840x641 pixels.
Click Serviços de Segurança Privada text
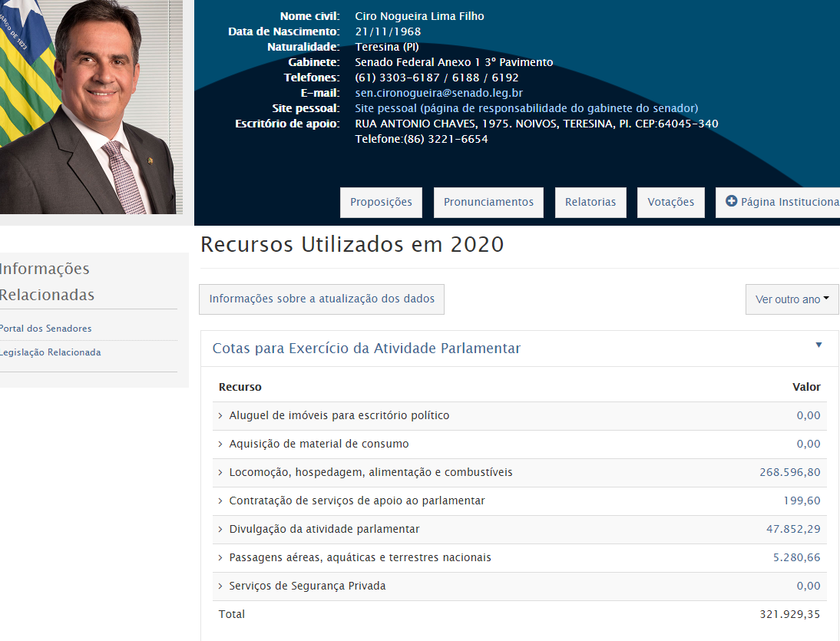307,586
